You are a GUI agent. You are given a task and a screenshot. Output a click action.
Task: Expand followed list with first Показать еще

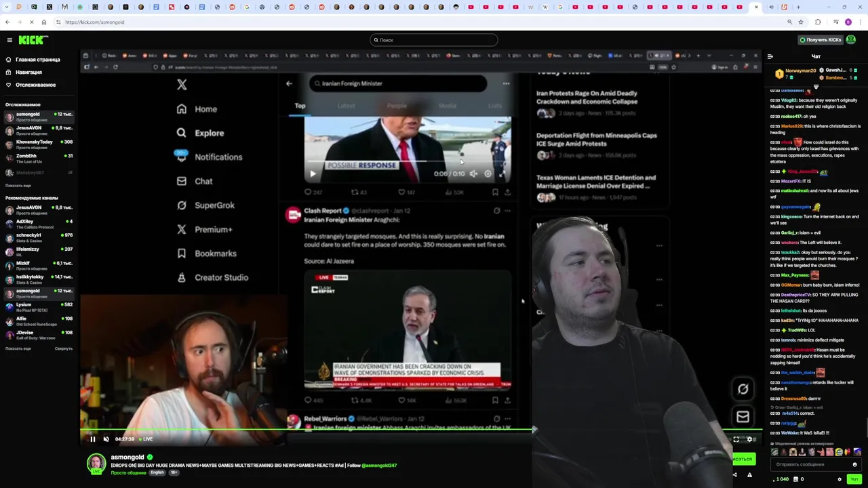coord(18,185)
